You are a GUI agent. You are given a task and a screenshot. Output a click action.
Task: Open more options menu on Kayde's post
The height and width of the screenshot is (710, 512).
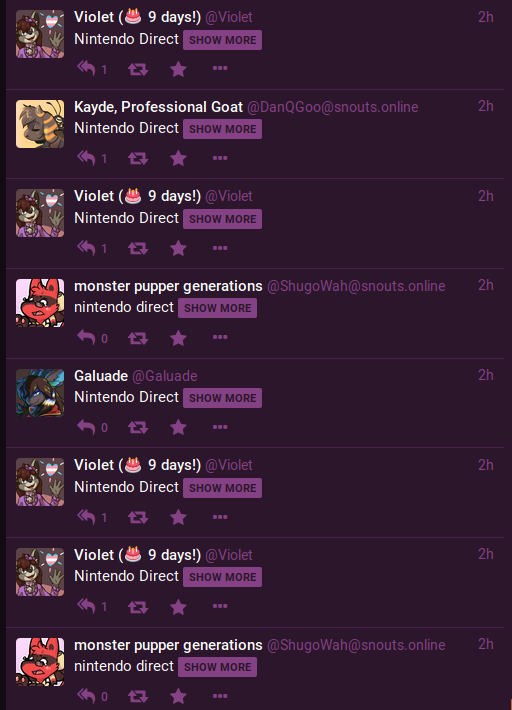pyautogui.click(x=220, y=158)
